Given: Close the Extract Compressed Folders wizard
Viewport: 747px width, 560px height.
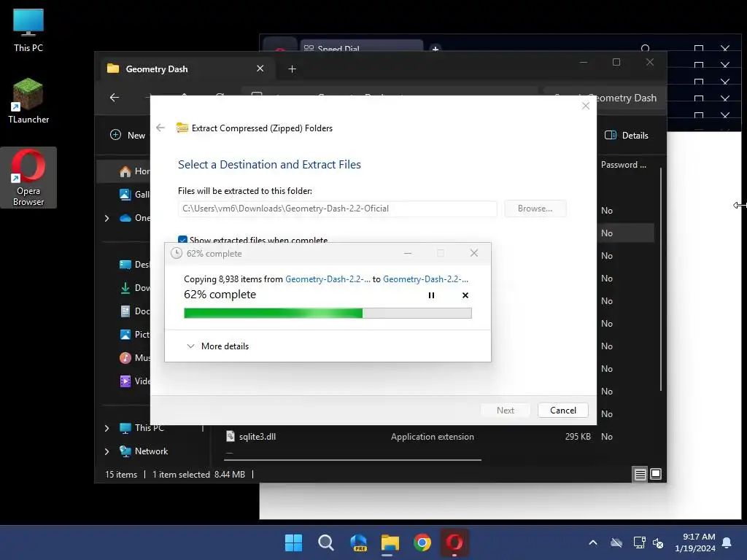Looking at the screenshot, I should click(586, 106).
